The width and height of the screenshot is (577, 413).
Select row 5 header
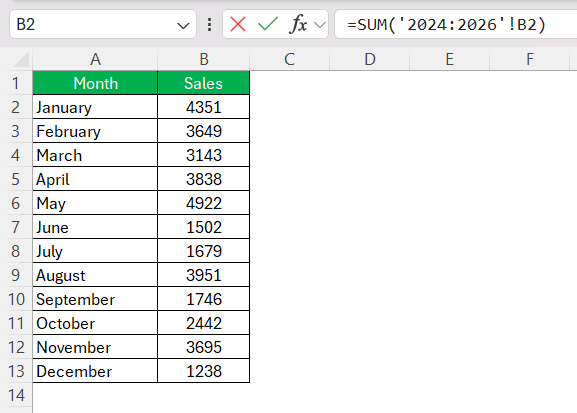15,179
